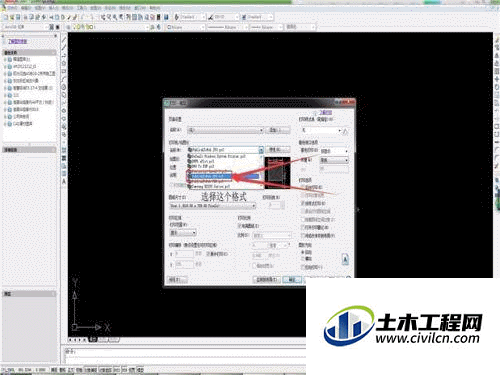This screenshot has width=500, height=375.
Task: Toggle the upside-down (反向打印) checkbox
Action: [303, 267]
